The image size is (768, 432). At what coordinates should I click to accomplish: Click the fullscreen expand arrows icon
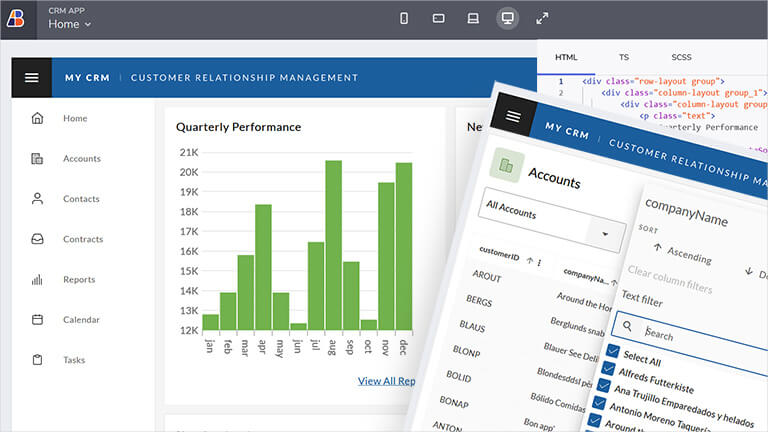coord(542,18)
